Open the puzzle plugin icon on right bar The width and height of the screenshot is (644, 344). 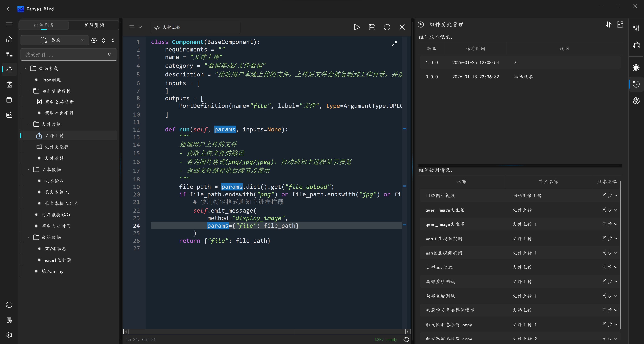pos(636,45)
